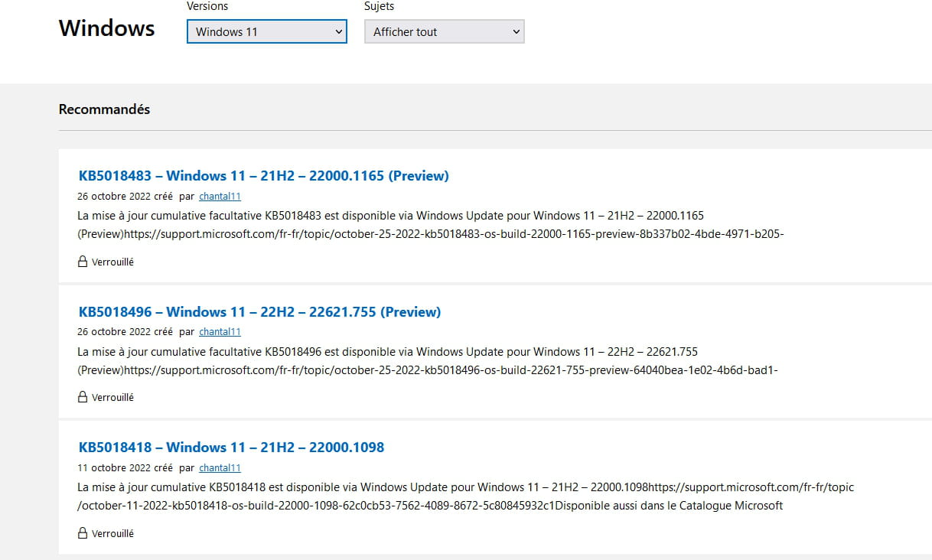Click the description text of KB5018418 post
932x560 pixels.
click(466, 497)
